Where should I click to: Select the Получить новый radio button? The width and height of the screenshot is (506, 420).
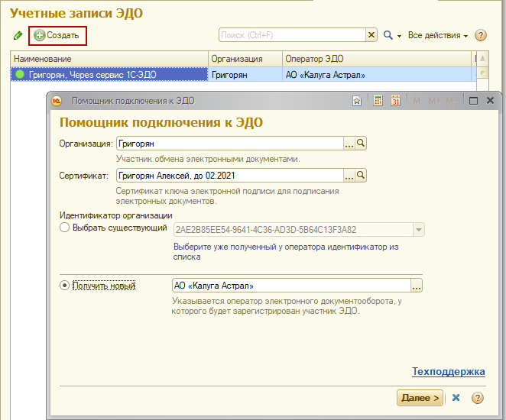point(64,286)
